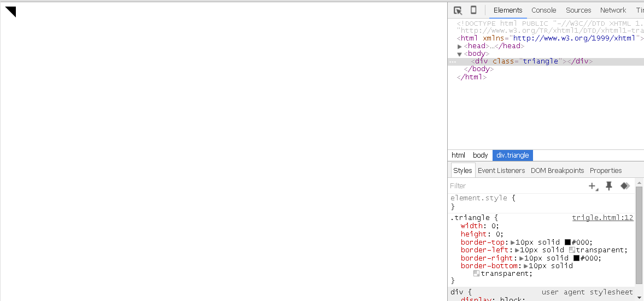Toggle element state pin icon

coord(609,186)
